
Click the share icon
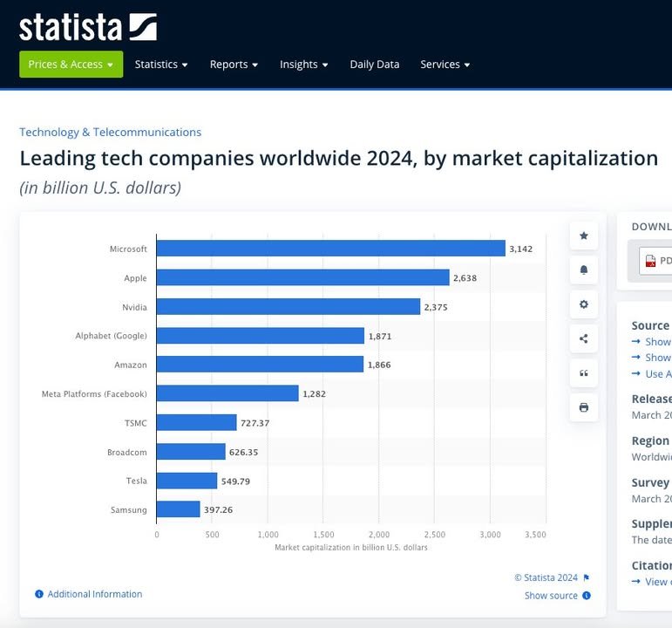583,338
